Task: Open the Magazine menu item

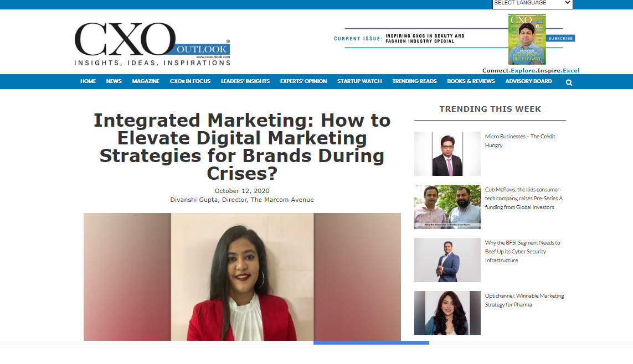Action: (146, 81)
